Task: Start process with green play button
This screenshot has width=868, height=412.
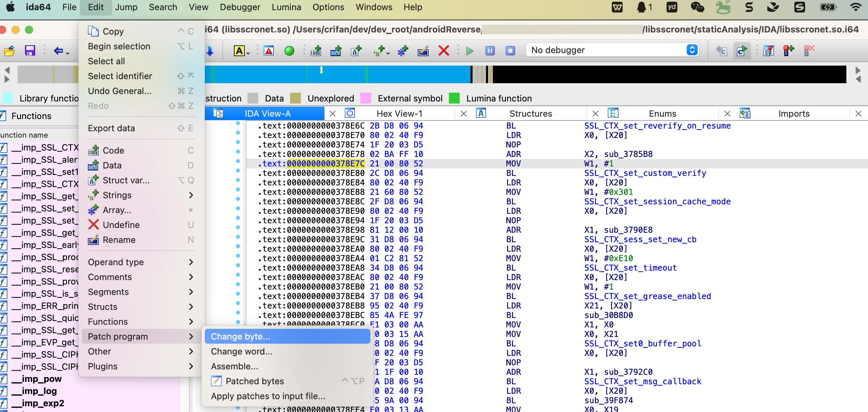Action: 469,51
